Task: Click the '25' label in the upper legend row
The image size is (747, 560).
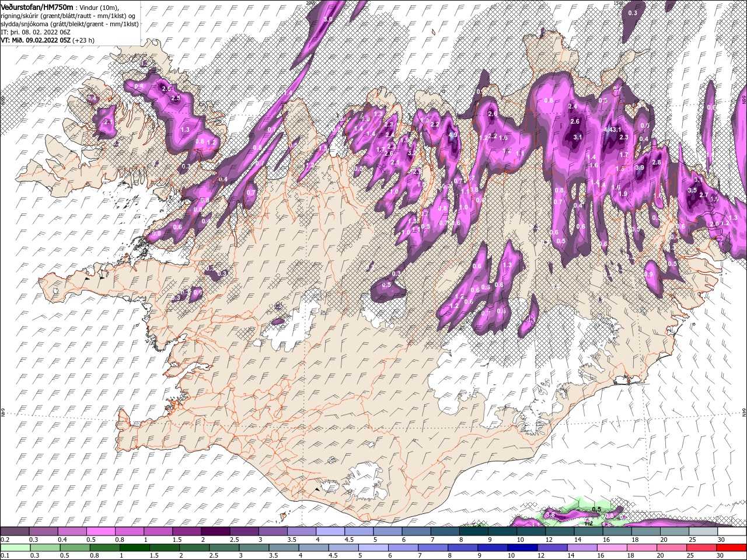Action: click(692, 540)
